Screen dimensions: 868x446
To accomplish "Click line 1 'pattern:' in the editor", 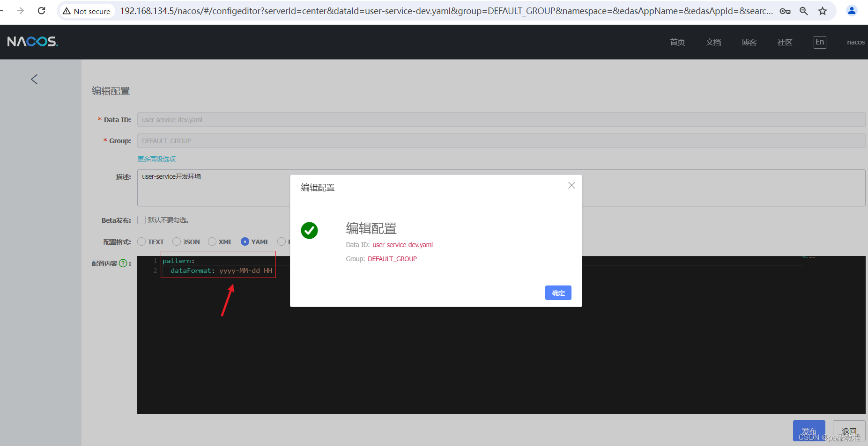I will (178, 261).
